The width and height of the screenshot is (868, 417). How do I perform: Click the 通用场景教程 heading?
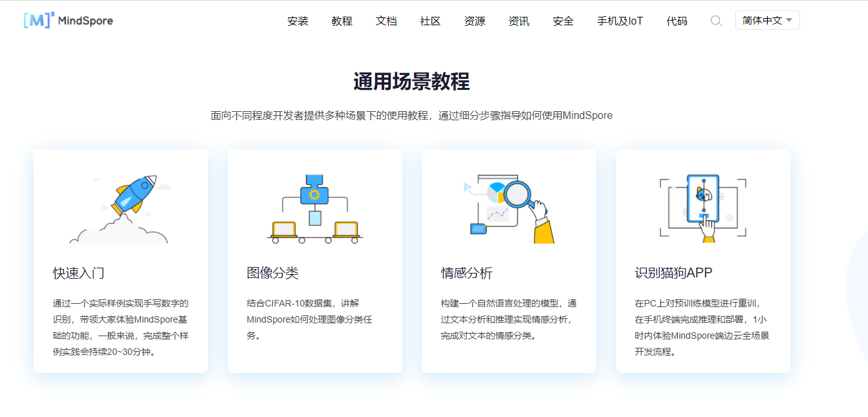click(411, 82)
